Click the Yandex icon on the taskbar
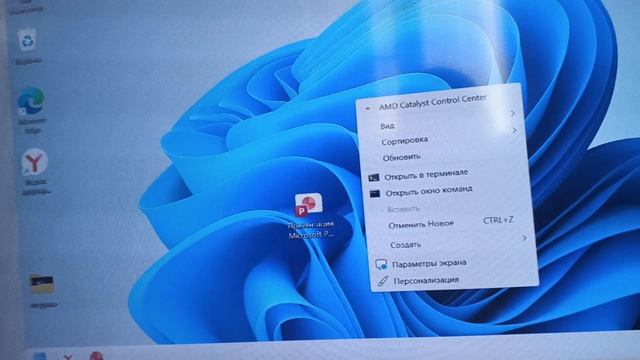 coord(68,357)
